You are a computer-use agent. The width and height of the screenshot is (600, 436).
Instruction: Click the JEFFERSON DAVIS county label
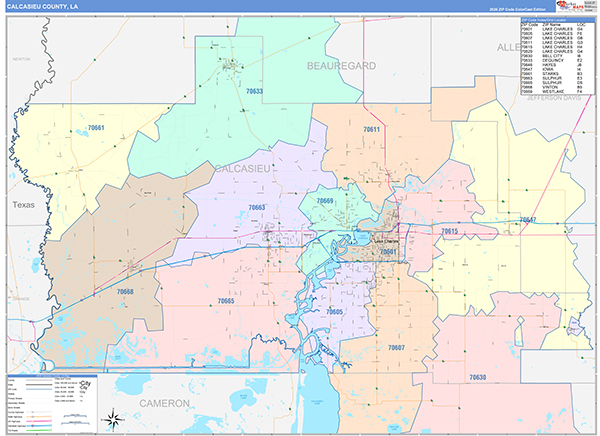point(554,98)
